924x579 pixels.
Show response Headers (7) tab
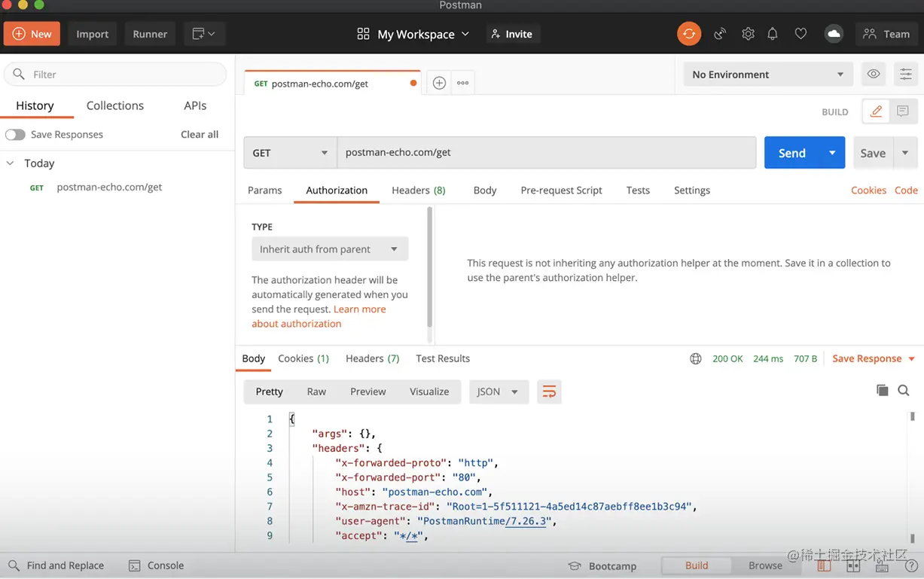(372, 358)
